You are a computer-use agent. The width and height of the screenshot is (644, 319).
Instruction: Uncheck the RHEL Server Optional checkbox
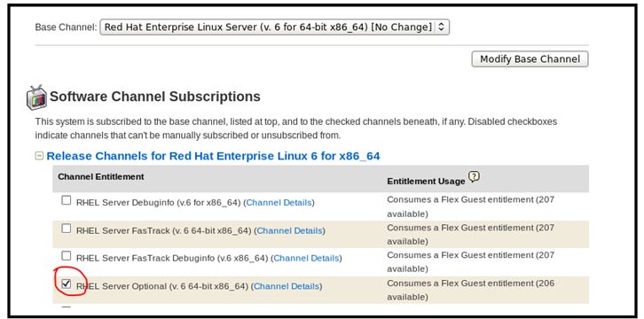pos(67,284)
